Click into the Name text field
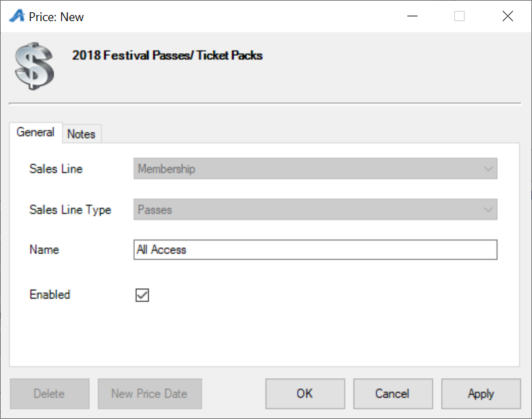This screenshot has height=419, width=532. [x=315, y=250]
